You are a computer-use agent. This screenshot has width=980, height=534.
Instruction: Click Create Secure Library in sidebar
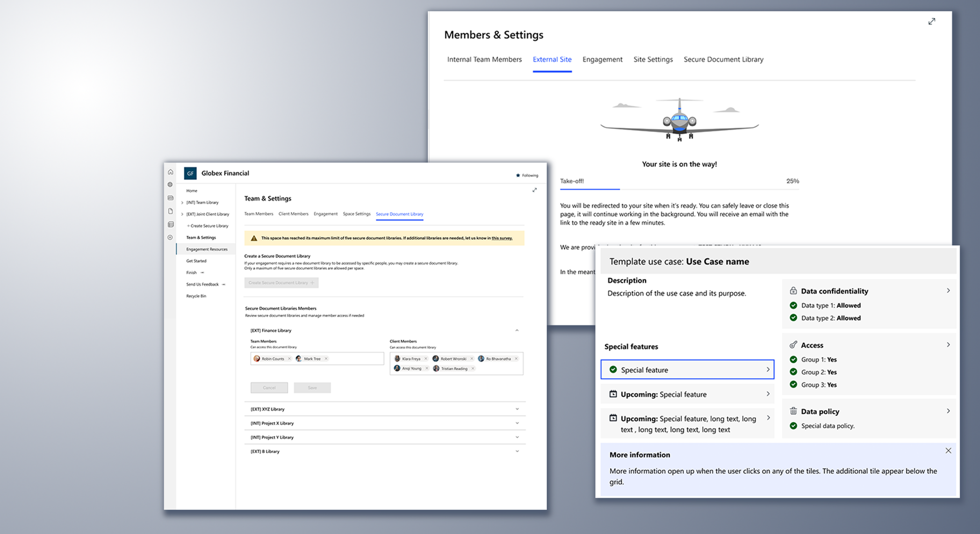pos(208,226)
